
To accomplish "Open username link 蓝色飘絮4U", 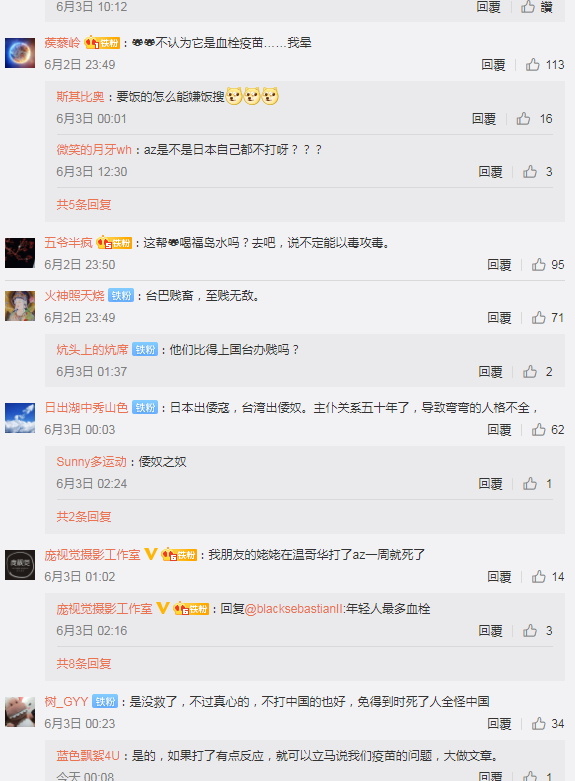I will point(88,756).
